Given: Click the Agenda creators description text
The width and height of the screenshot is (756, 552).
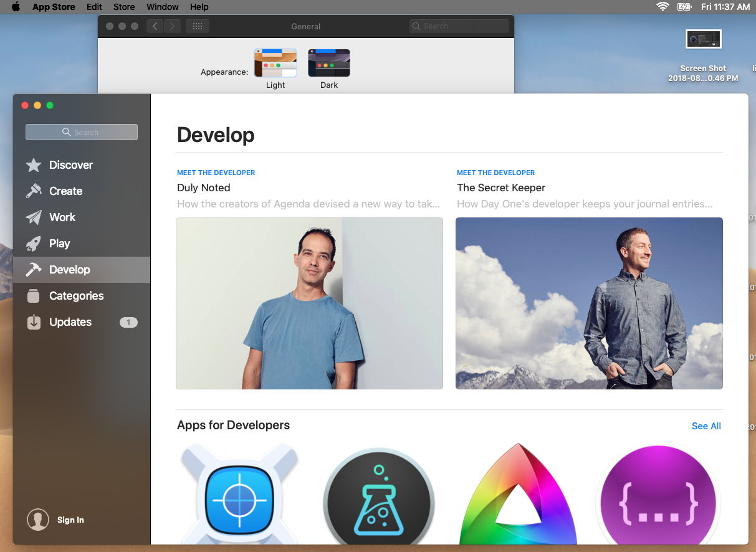Looking at the screenshot, I should [309, 204].
